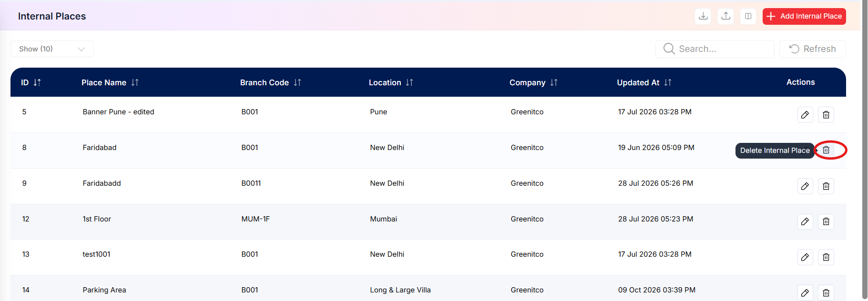Click the '09 Oct 2026 03:39 PM' timestamp

pos(657,290)
